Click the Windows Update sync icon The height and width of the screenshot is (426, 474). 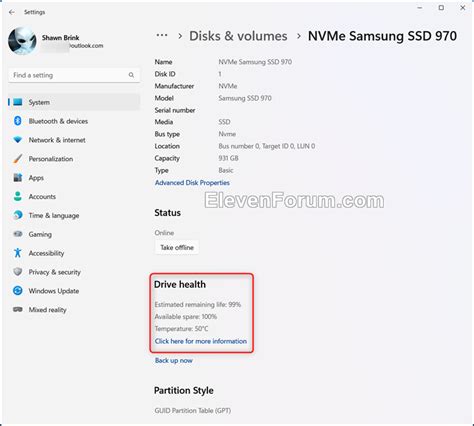click(18, 291)
